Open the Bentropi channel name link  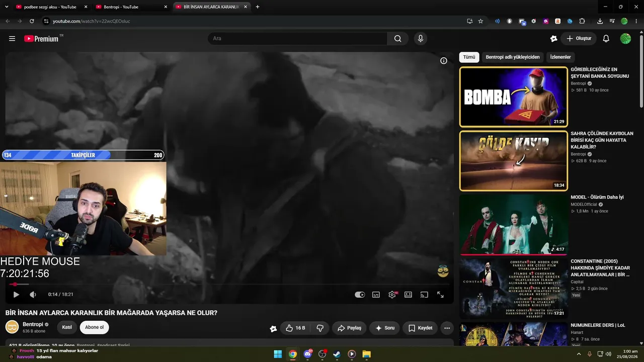click(x=33, y=324)
